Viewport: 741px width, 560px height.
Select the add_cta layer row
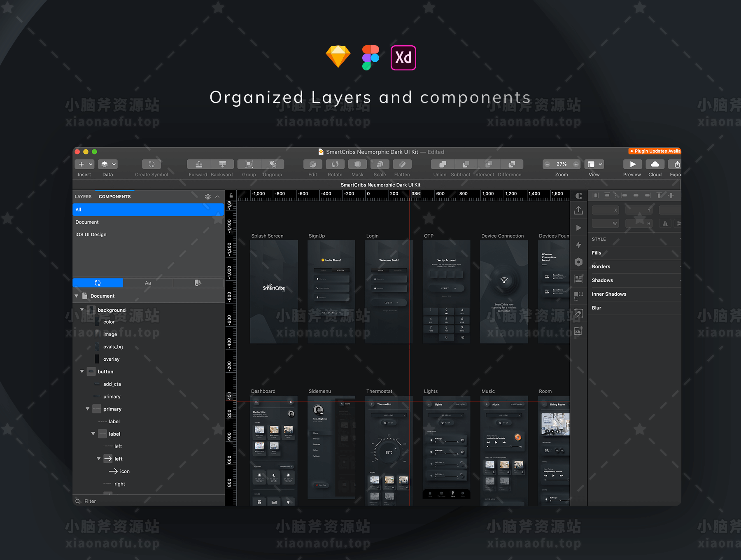tap(148, 384)
